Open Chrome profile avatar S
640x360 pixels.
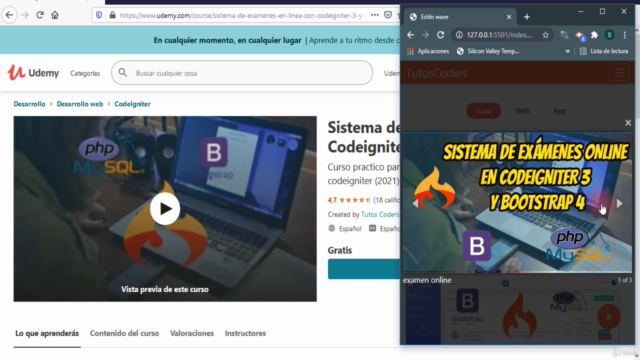coord(609,35)
